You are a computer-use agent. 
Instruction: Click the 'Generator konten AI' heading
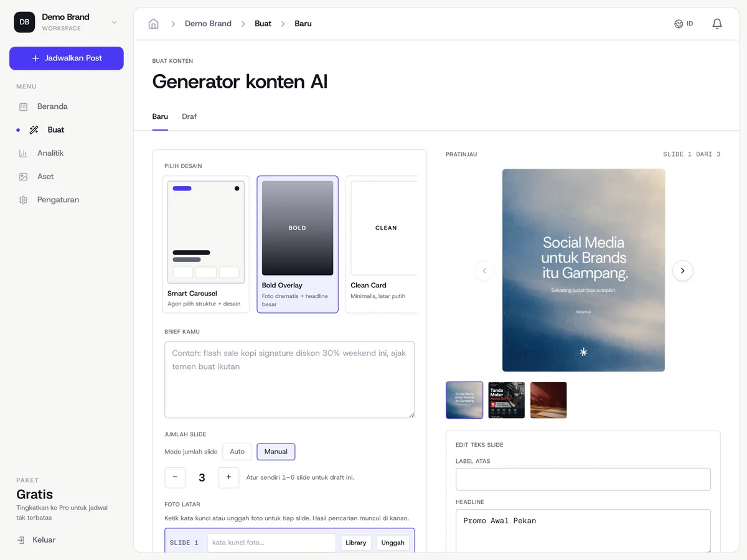(240, 82)
